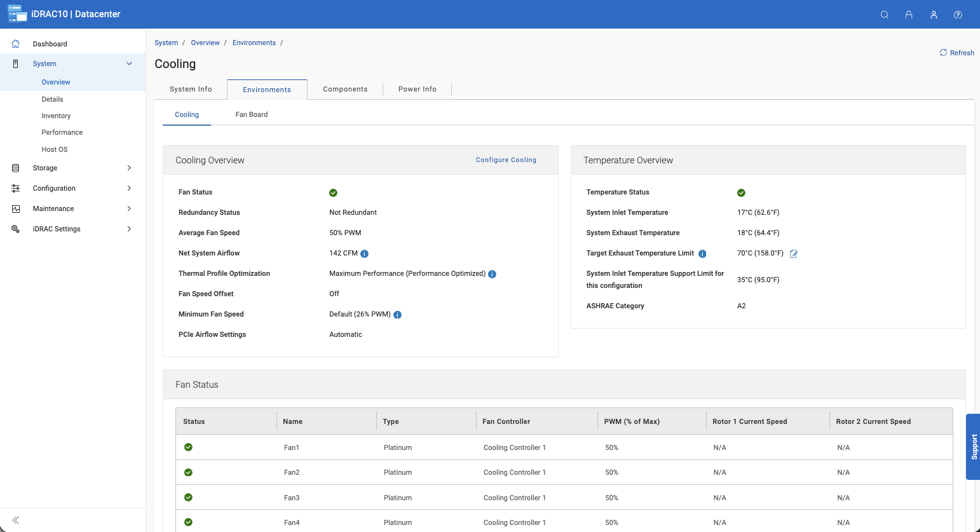The height and width of the screenshot is (532, 980).
Task: Click the info icon next to Thermal Profile Optimization
Action: click(x=492, y=274)
